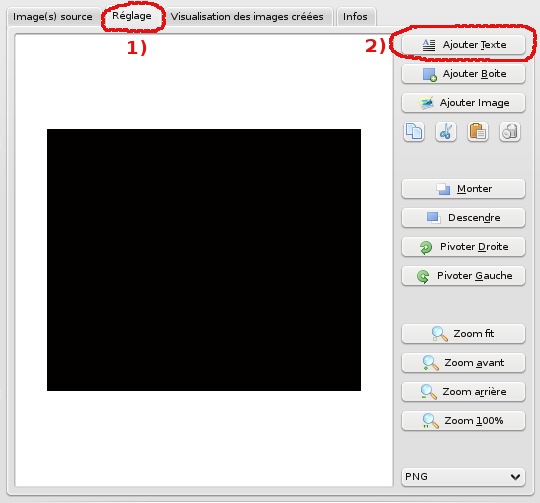Rotate right using Pivoter Droite

coord(463,247)
